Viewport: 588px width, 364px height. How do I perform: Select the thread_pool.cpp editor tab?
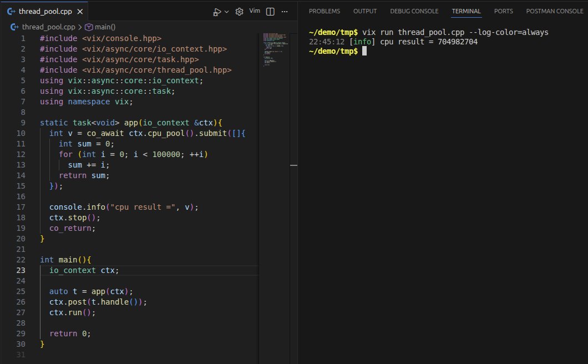pyautogui.click(x=44, y=11)
